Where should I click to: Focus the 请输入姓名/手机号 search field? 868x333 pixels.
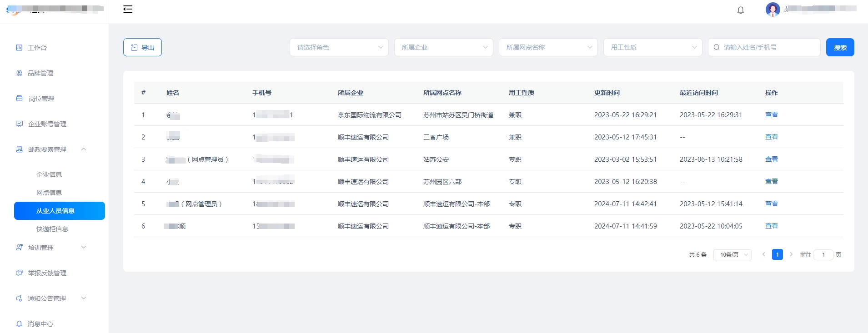(x=768, y=47)
